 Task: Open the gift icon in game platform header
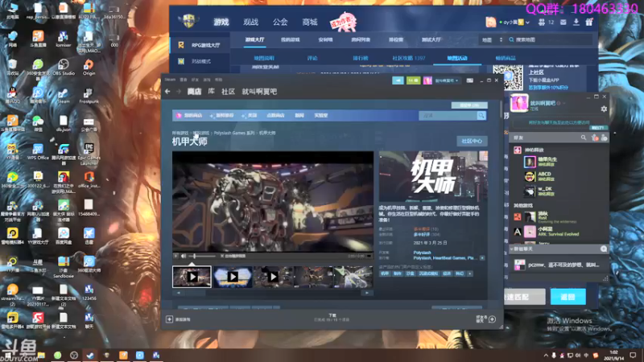click(x=589, y=23)
